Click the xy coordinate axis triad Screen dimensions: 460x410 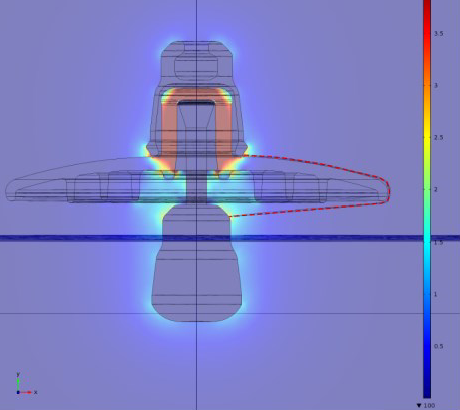tap(26, 384)
